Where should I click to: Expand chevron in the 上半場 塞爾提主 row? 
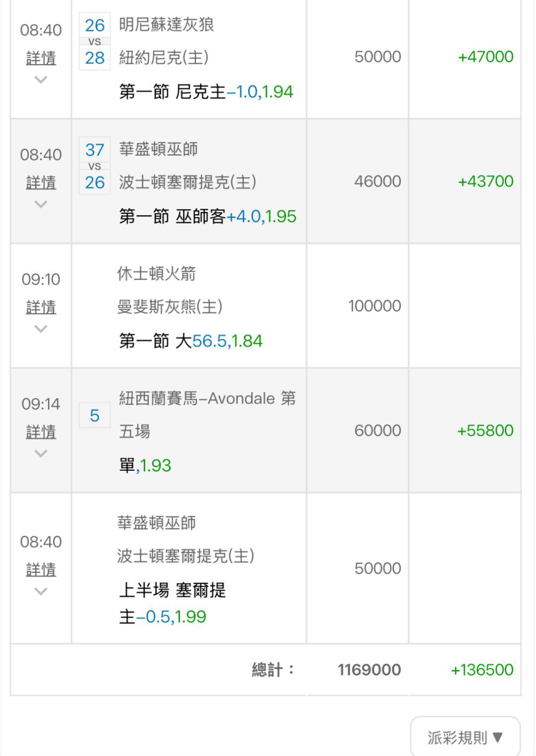pos(41,591)
